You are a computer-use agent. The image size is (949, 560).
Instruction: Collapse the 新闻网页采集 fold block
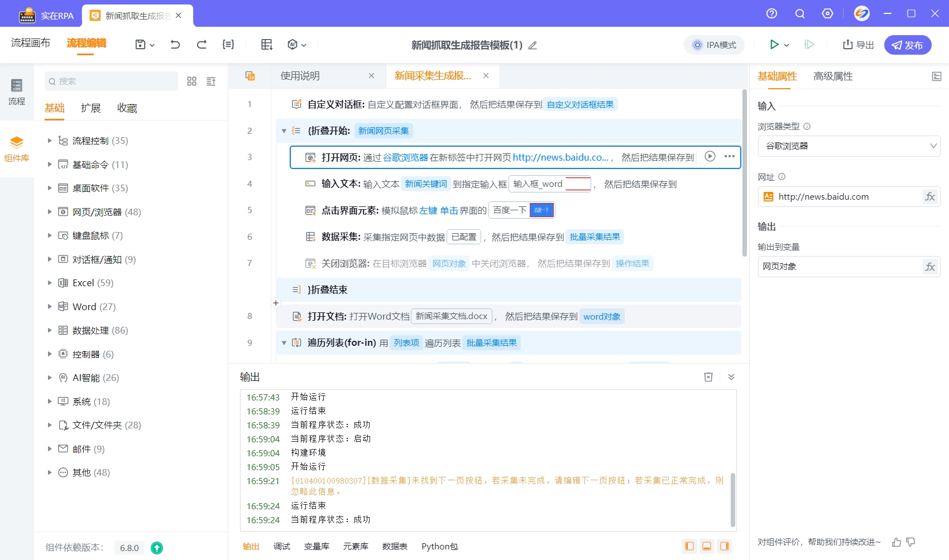pyautogui.click(x=284, y=131)
